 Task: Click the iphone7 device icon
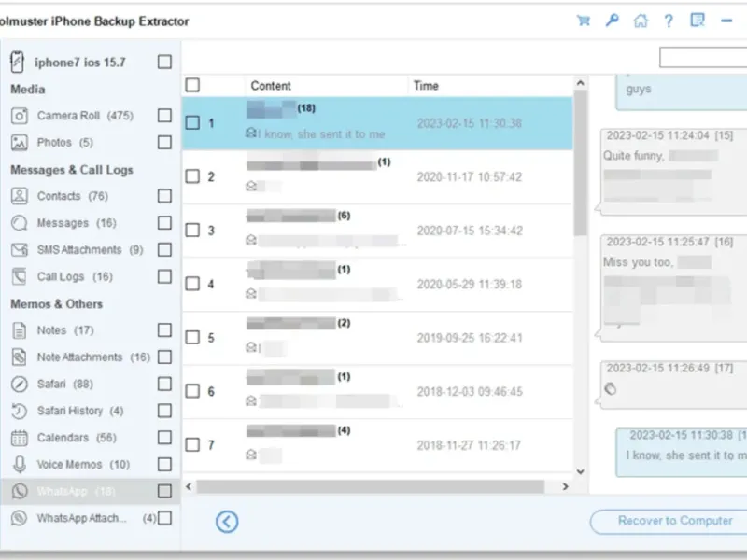pyautogui.click(x=17, y=62)
